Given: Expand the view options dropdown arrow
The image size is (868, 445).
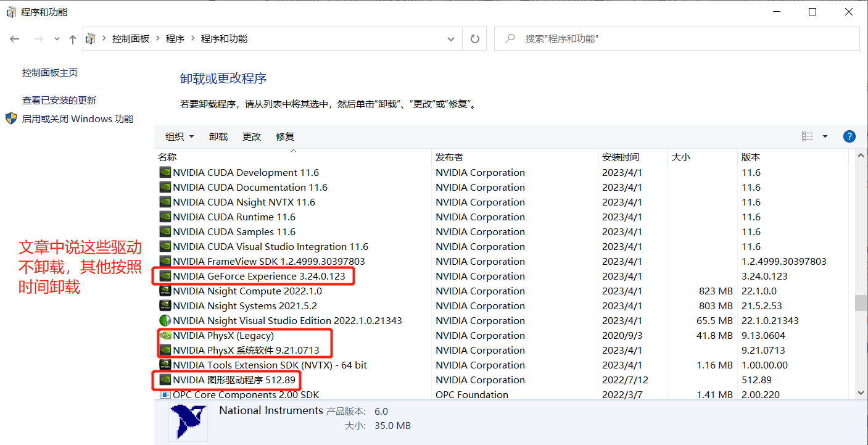Looking at the screenshot, I should coord(825,136).
